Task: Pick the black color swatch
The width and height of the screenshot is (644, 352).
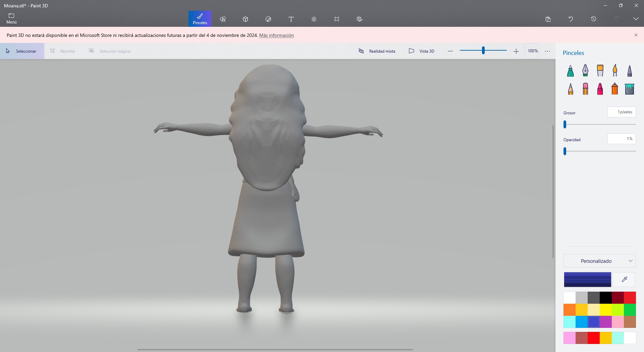Action: pyautogui.click(x=606, y=298)
